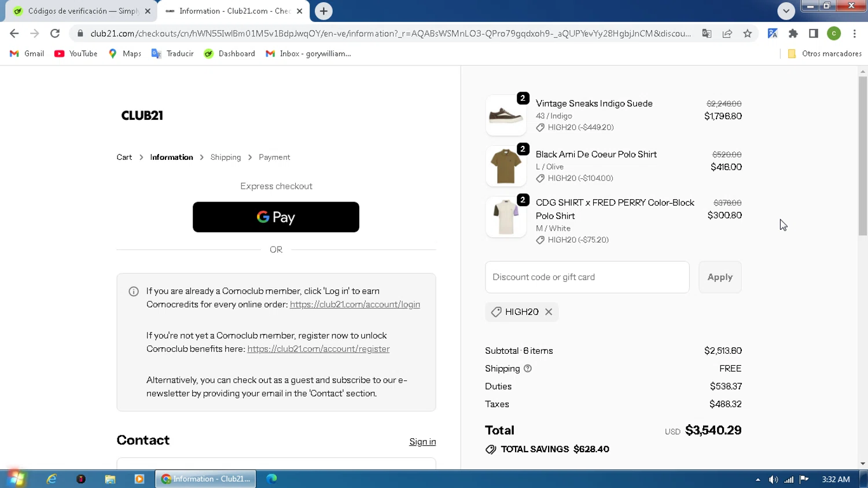868x488 pixels.
Task: Launch Internet Explorer from taskbar
Action: tap(52, 479)
